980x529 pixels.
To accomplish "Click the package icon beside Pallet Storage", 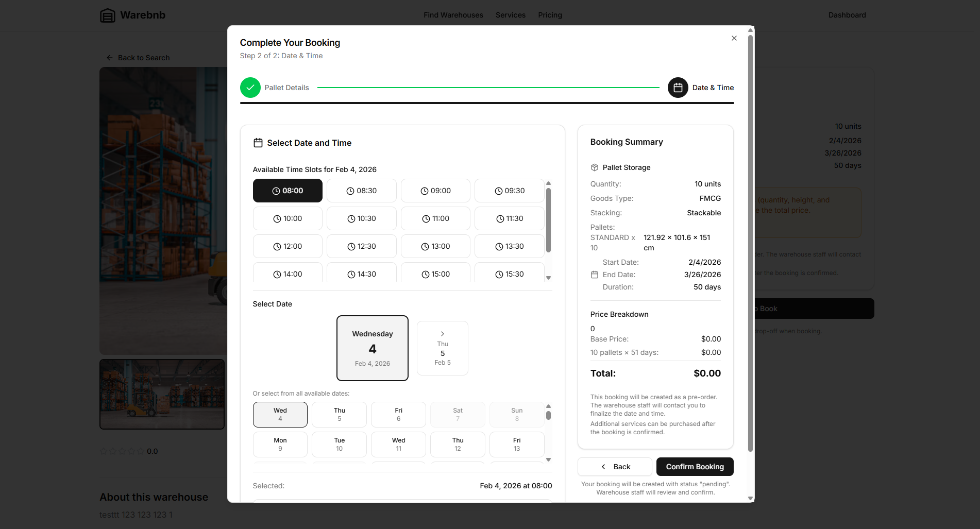I will point(594,167).
